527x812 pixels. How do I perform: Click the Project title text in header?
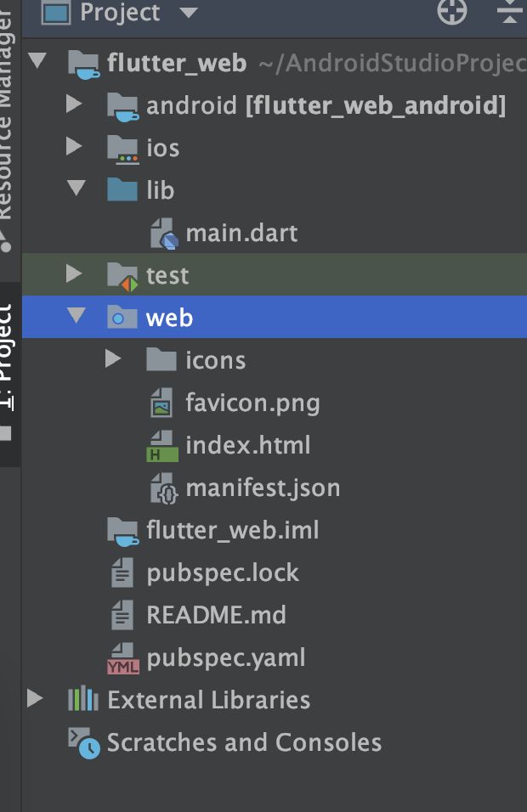120,13
